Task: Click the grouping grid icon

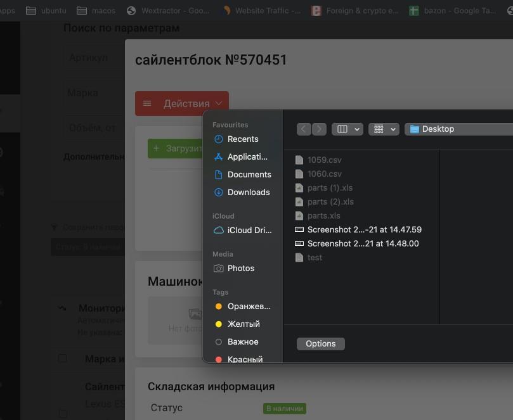Action: point(379,129)
